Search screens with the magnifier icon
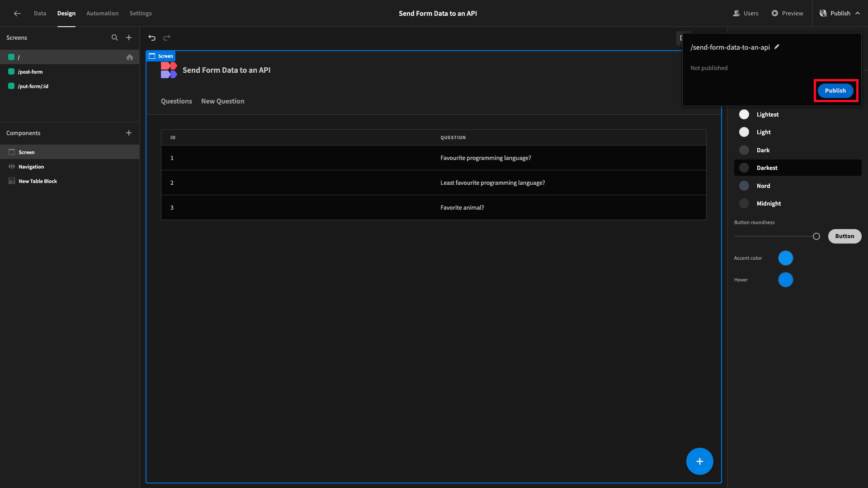868x488 pixels. pyautogui.click(x=115, y=38)
